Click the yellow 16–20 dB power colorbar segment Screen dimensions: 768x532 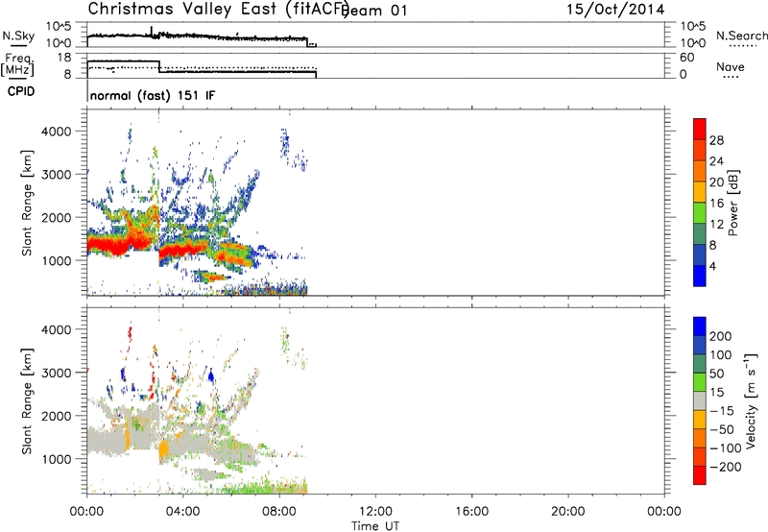tap(700, 191)
